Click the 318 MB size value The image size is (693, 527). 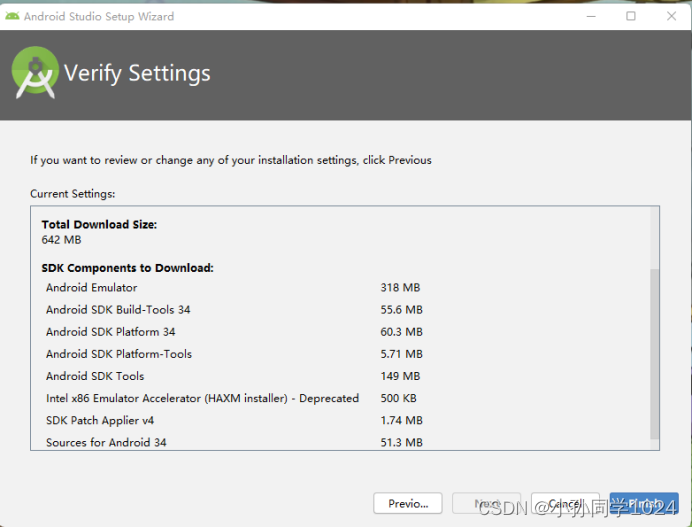400,287
